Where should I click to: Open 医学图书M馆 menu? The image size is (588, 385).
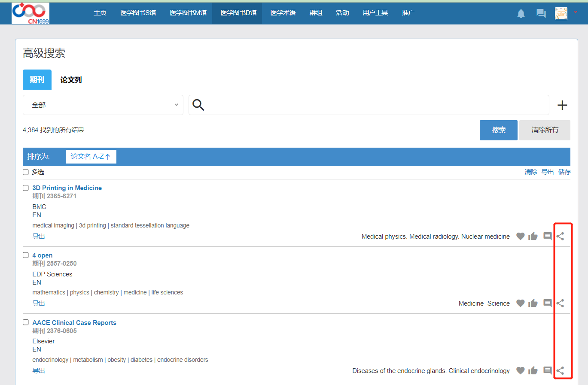188,13
